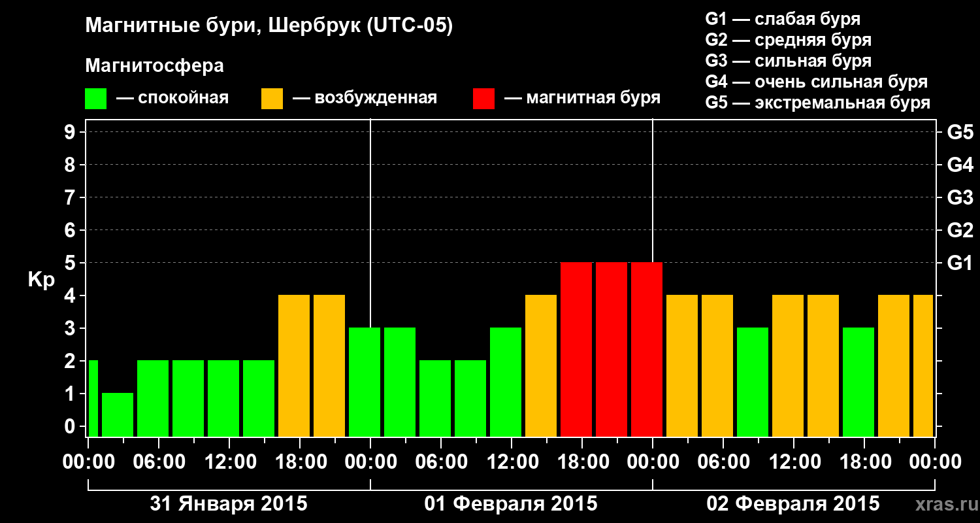980x523 pixels.
Task: Click the 'G4 — очень сильная буря' legend text
Action: [x=817, y=82]
